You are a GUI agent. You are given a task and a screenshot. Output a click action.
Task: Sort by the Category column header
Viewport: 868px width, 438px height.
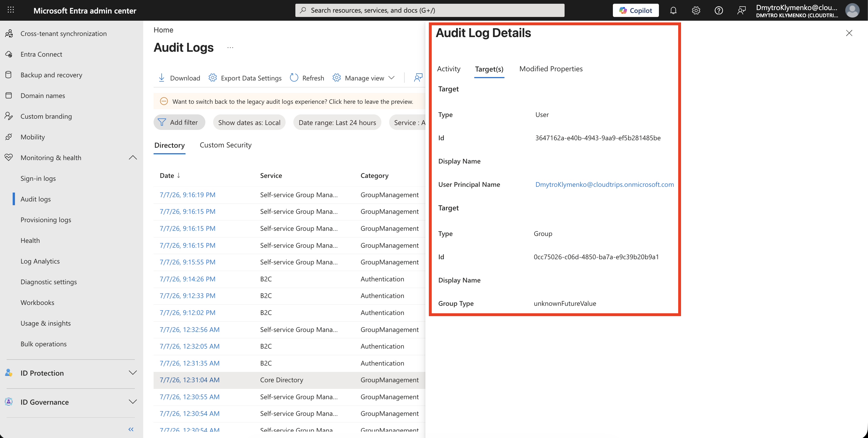click(374, 175)
